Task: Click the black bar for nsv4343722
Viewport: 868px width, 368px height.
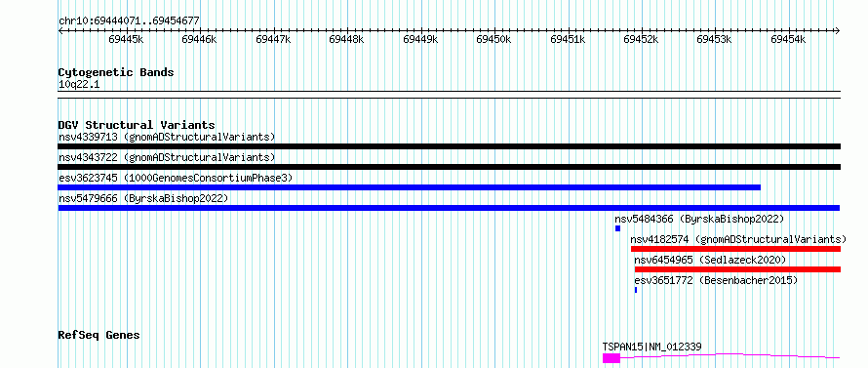Action: 450,167
